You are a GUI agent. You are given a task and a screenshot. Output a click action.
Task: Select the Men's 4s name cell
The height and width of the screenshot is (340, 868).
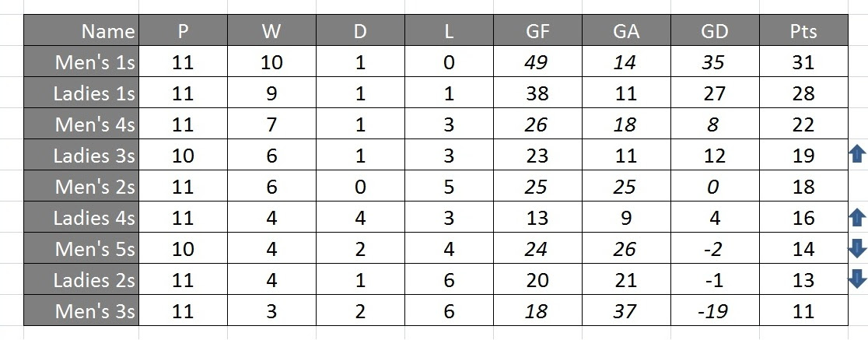(82, 124)
